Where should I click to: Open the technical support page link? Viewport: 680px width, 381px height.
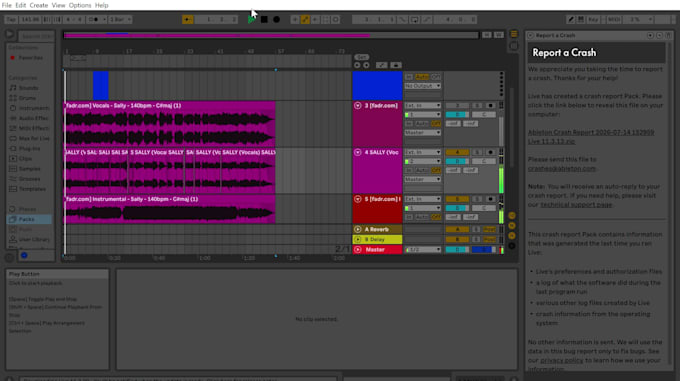pos(576,205)
